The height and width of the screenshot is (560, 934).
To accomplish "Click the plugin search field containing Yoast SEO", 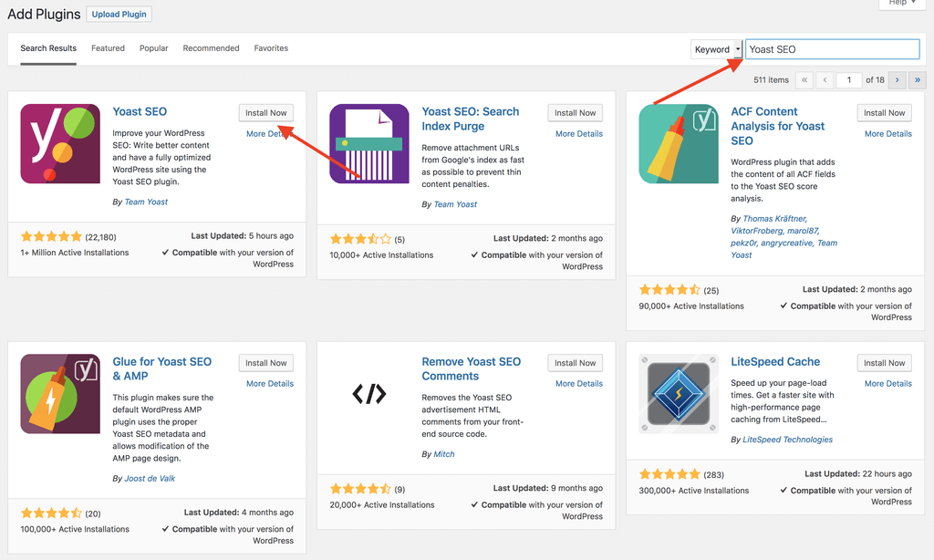I will point(832,49).
